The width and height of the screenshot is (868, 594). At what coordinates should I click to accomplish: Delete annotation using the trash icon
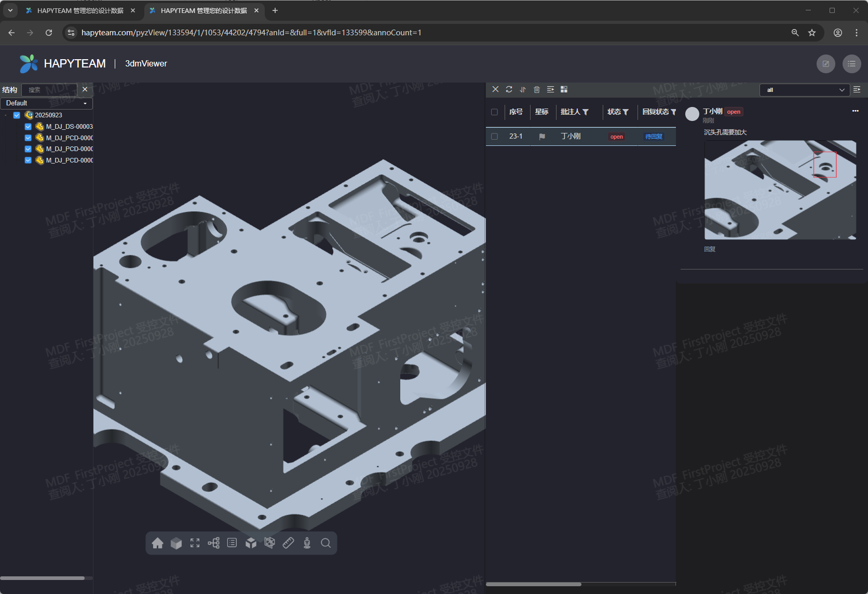537,89
